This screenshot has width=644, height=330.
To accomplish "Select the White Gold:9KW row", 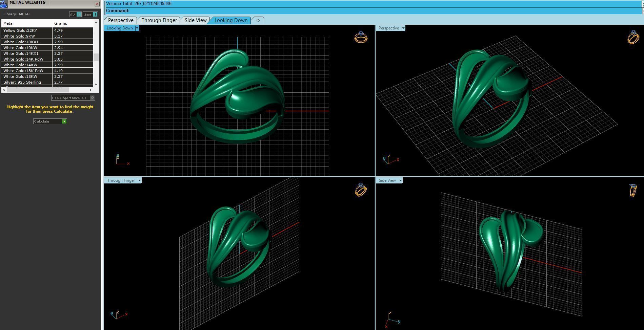I will click(x=47, y=36).
